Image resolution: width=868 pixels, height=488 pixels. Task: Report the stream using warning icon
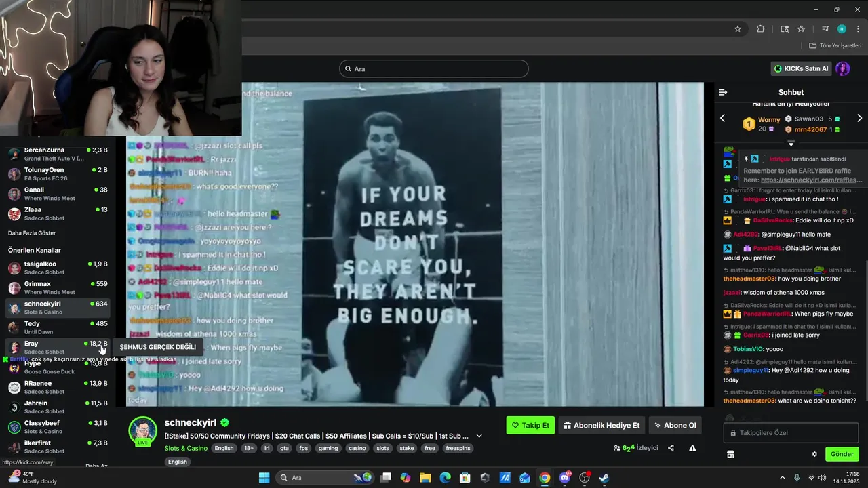pos(692,448)
